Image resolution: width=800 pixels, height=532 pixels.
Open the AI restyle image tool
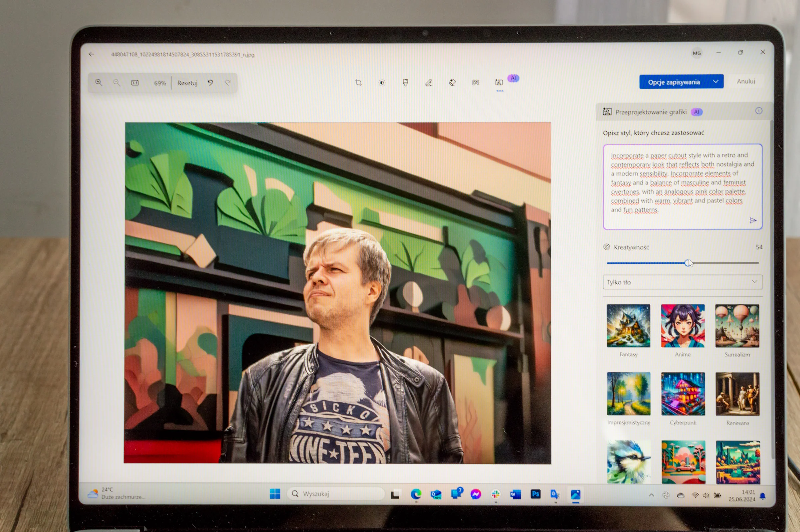pos(499,82)
